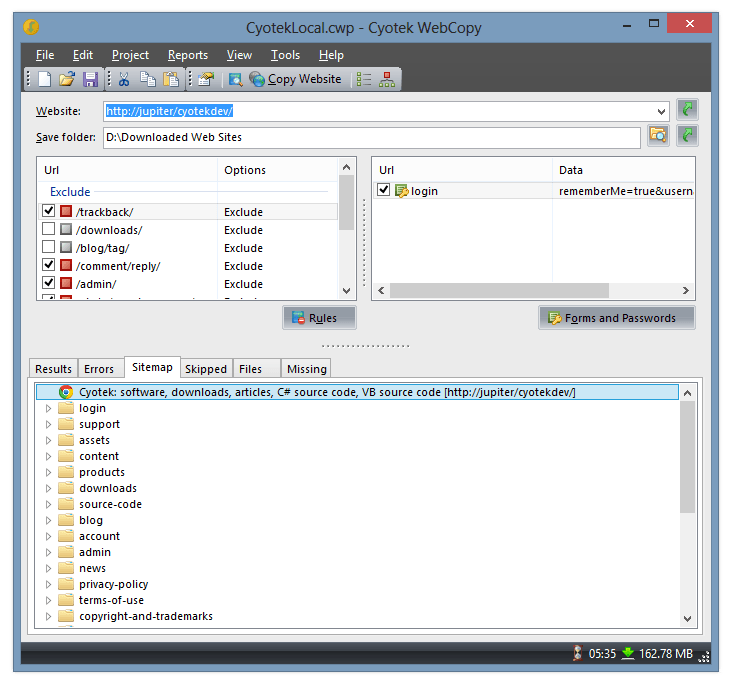Cut with the scissors icon
Image resolution: width=736 pixels, height=691 pixels.
click(124, 79)
